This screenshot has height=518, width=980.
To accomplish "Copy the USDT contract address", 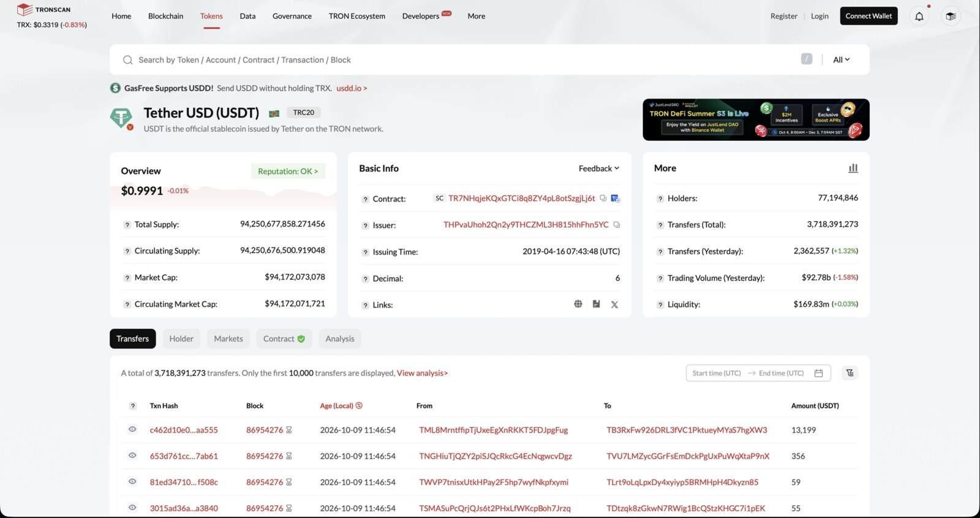I will [x=603, y=198].
